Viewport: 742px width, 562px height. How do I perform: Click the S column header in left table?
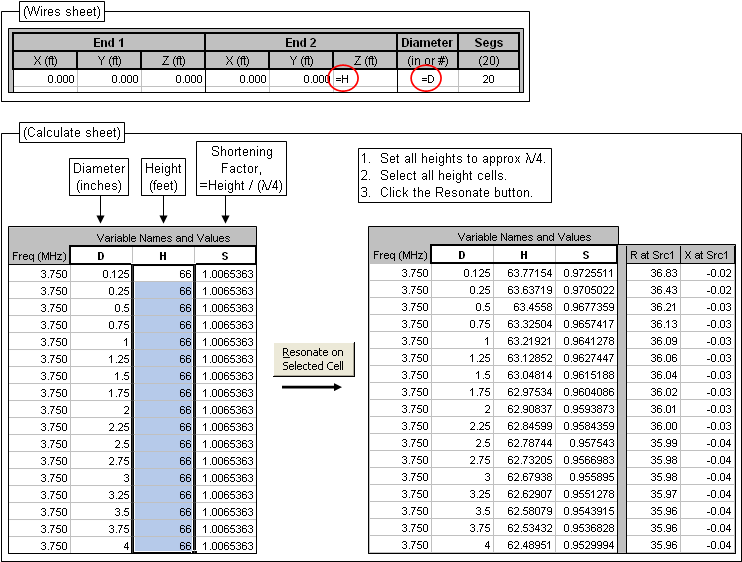tap(225, 255)
